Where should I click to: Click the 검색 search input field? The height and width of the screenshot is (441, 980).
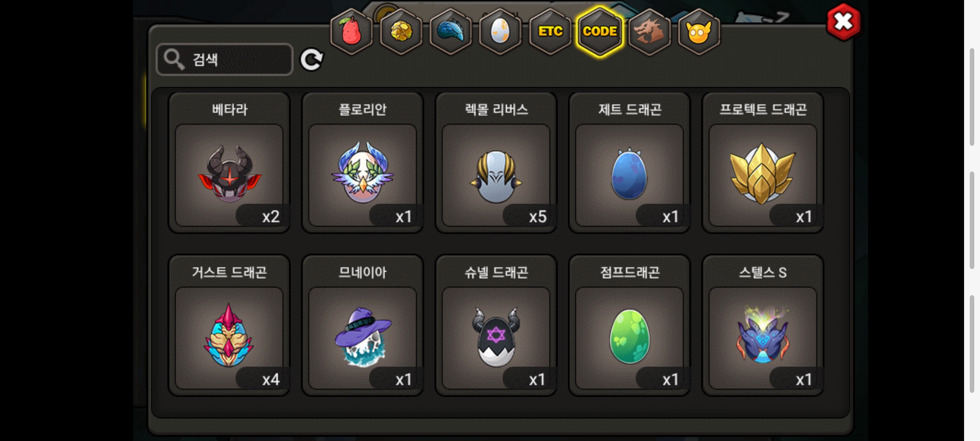pyautogui.click(x=225, y=60)
